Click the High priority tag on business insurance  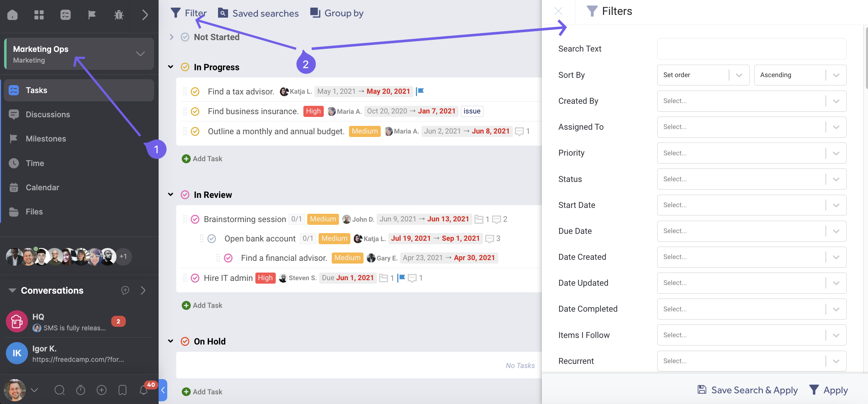313,111
